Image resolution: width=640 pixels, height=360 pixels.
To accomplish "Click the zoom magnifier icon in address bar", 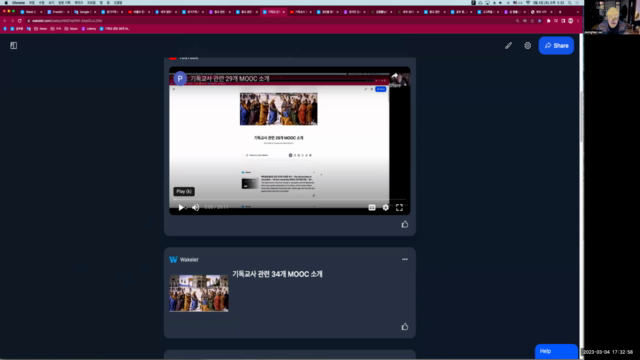I will pyautogui.click(x=518, y=21).
